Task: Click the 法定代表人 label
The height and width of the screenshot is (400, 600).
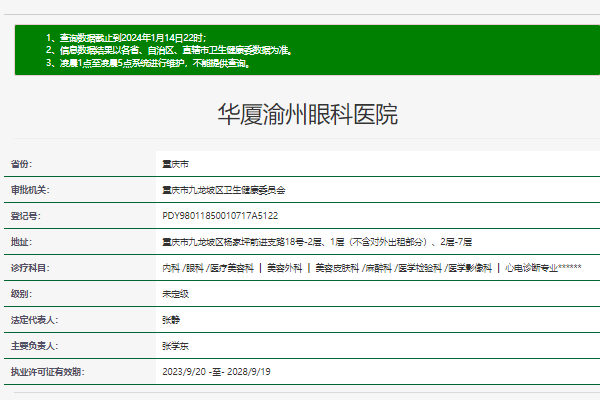Action: point(34,320)
